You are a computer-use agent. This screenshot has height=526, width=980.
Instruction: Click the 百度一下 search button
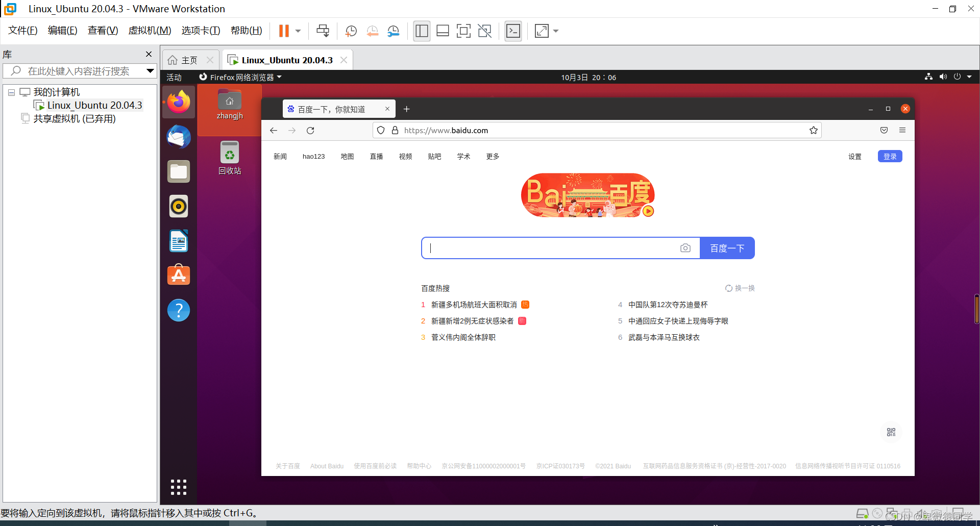click(727, 248)
